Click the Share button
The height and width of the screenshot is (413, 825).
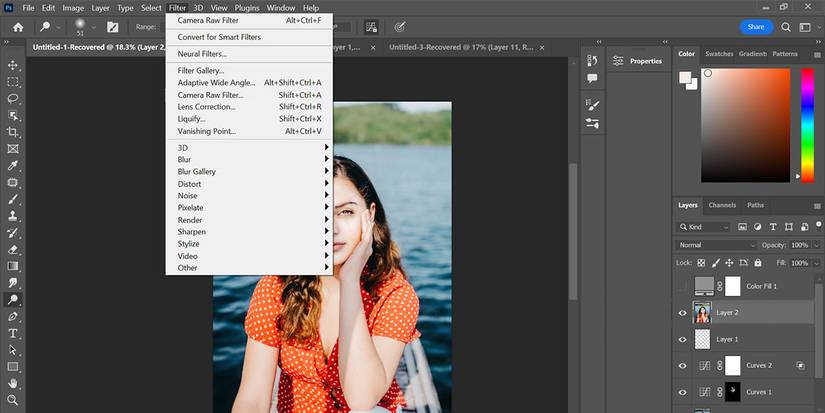[x=756, y=27]
